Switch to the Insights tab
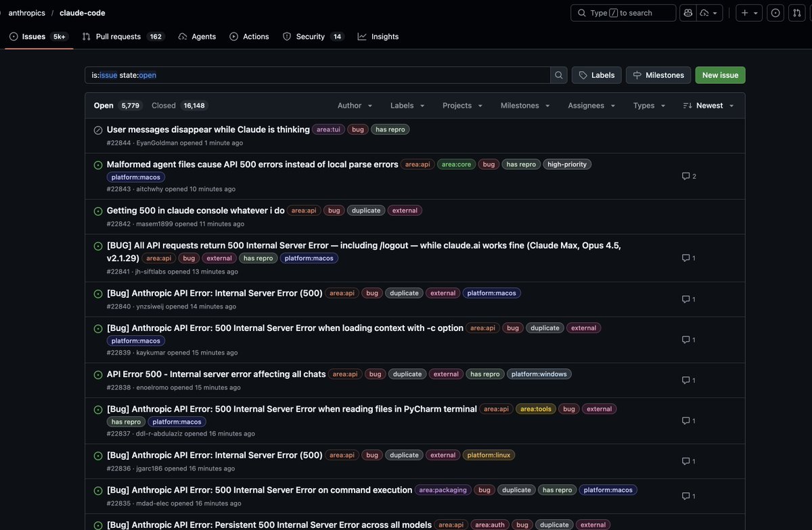Screen dimensions: 812x530 [378, 37]
